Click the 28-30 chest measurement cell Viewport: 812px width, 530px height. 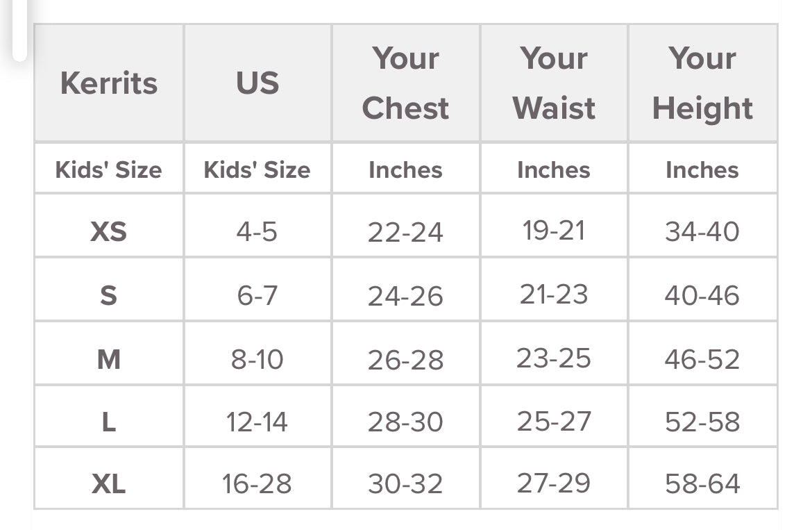405,422
